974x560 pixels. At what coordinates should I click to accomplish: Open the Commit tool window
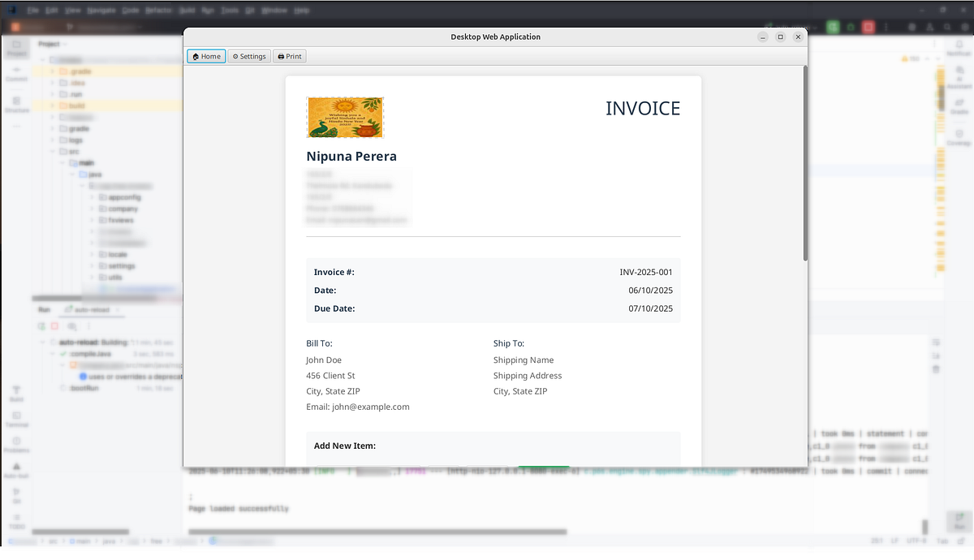point(16,75)
